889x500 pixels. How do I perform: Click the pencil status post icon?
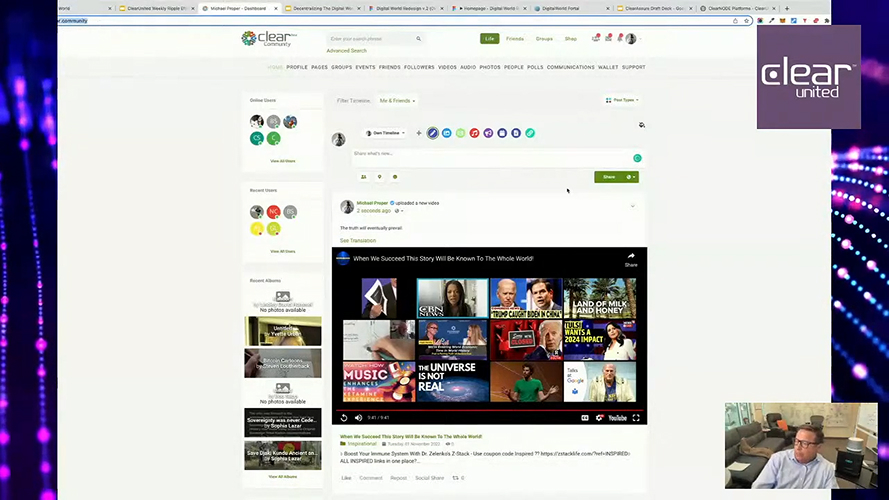432,133
